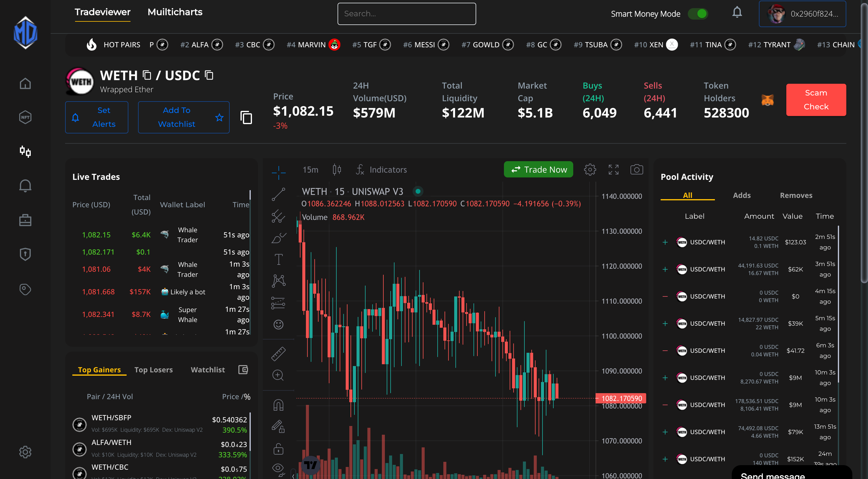Select the Fibonacci/pitchfork drawing tool

279,216
